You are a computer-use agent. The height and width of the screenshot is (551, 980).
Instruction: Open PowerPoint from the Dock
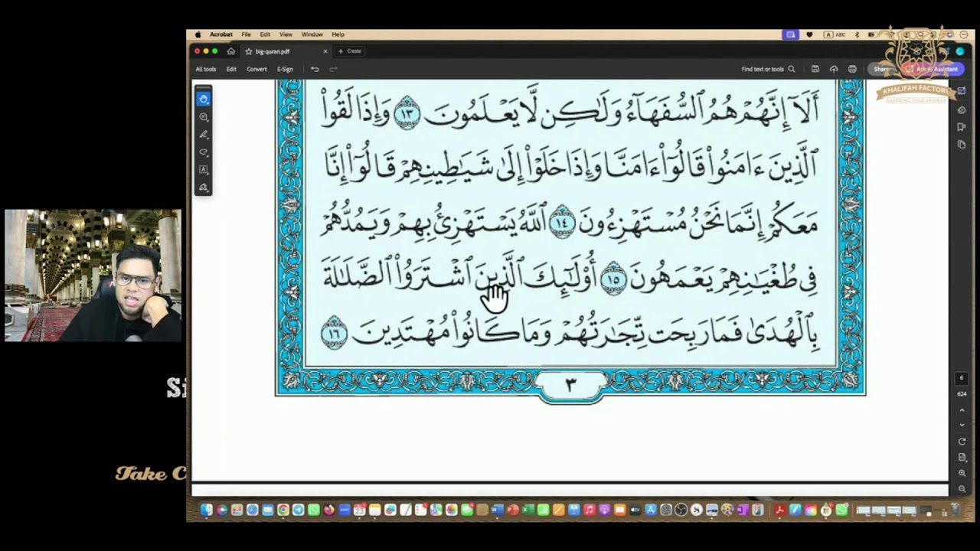513,510
